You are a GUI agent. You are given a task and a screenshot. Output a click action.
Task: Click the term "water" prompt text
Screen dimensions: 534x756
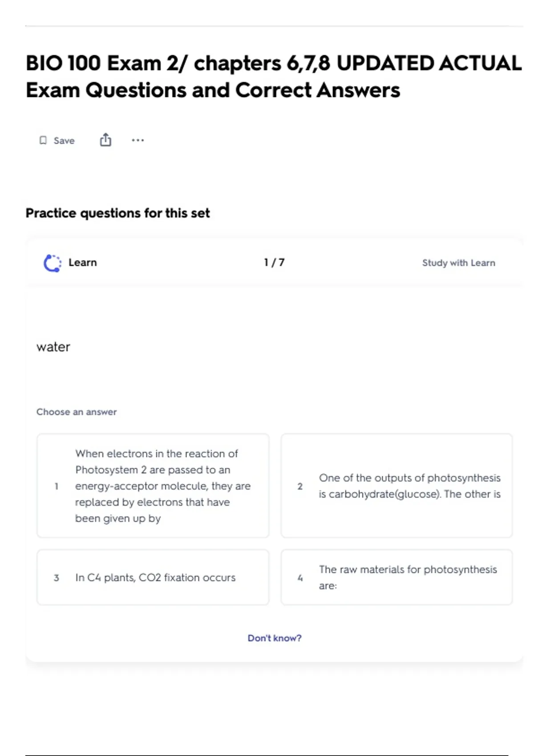click(53, 347)
